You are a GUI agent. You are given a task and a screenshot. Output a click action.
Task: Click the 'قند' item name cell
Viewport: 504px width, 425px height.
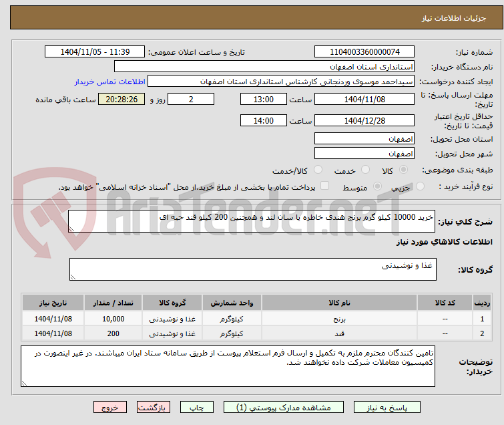pyautogui.click(x=339, y=333)
